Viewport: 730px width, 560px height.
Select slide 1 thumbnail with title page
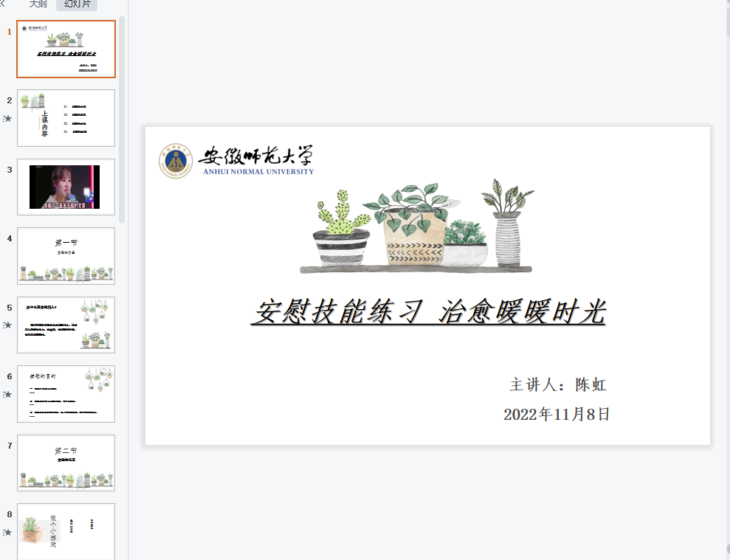(x=66, y=49)
